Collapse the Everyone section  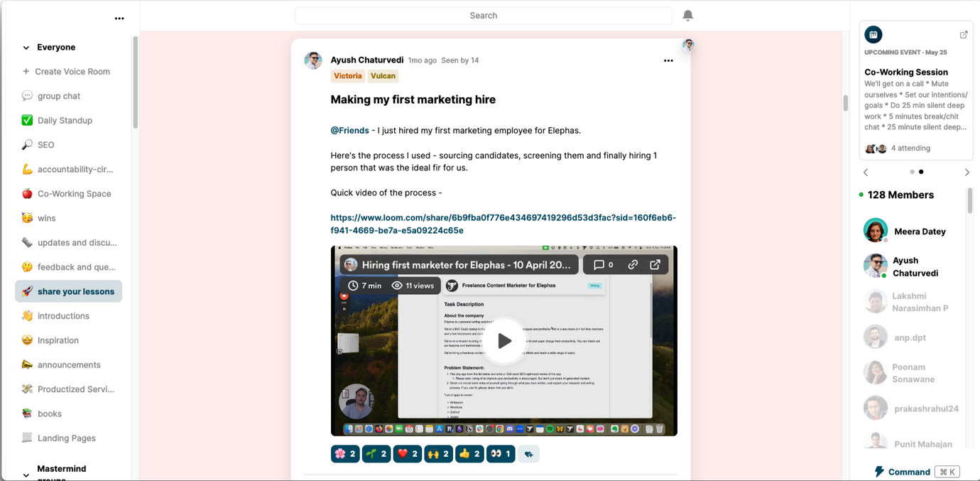click(x=26, y=48)
